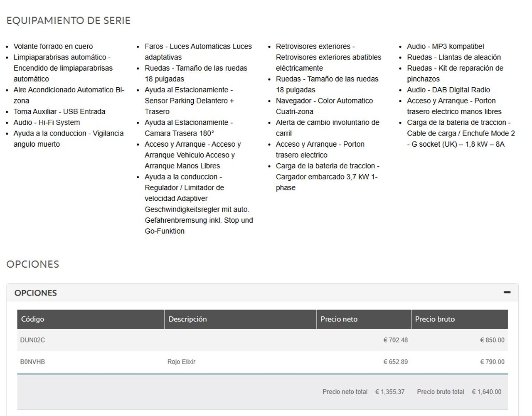Click the Audio - Hi-Fi System item
The width and height of the screenshot is (532, 416).
pyautogui.click(x=47, y=123)
